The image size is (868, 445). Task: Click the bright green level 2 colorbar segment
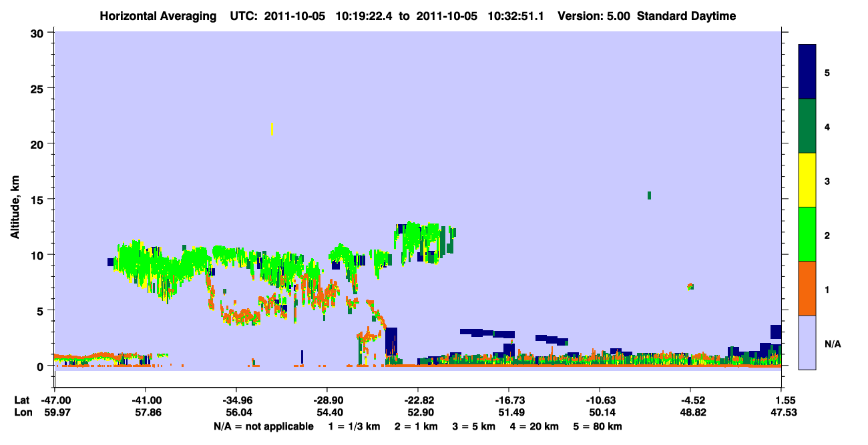[x=807, y=234]
